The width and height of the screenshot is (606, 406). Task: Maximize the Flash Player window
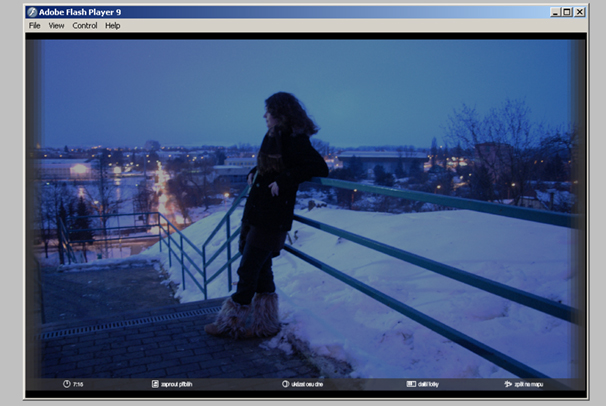(566, 12)
